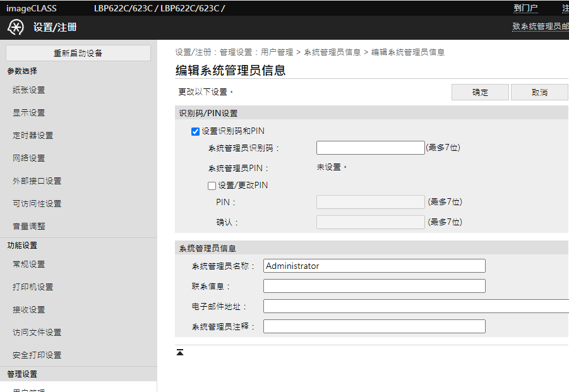Click the 管理设置 sidebar section heading
The height and width of the screenshot is (392, 569).
pos(22,374)
